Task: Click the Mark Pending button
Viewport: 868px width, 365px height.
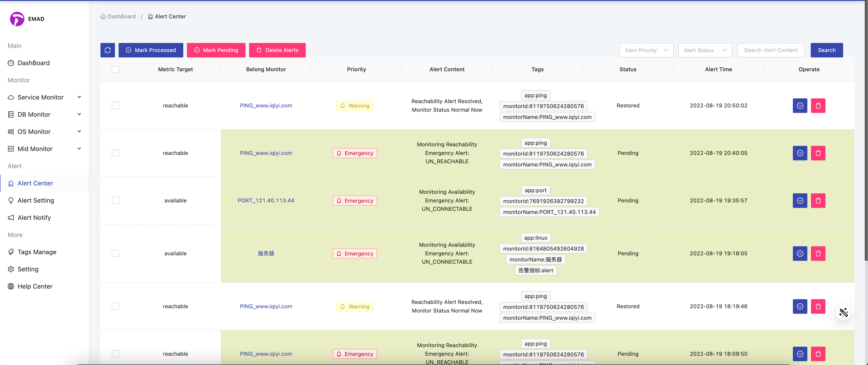Action: [x=216, y=50]
